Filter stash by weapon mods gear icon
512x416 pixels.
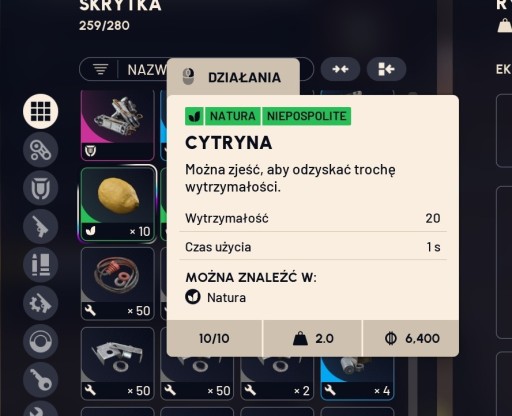coord(41,303)
